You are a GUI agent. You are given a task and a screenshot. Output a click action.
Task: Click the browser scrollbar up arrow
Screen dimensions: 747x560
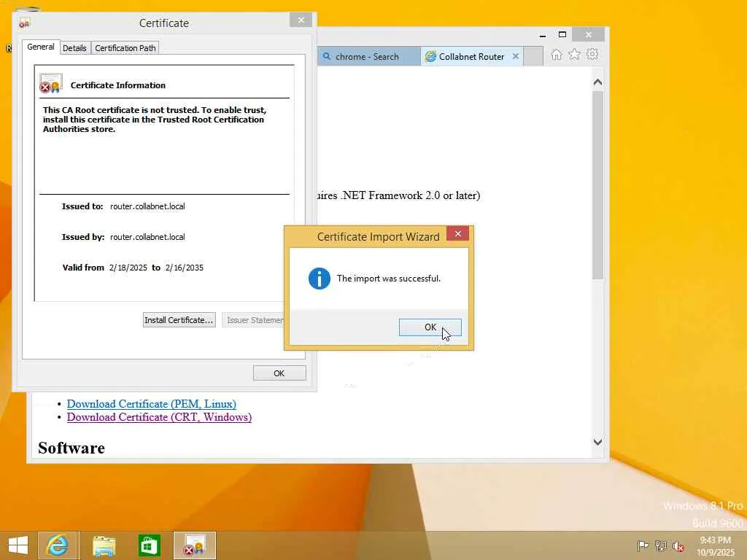[598, 82]
